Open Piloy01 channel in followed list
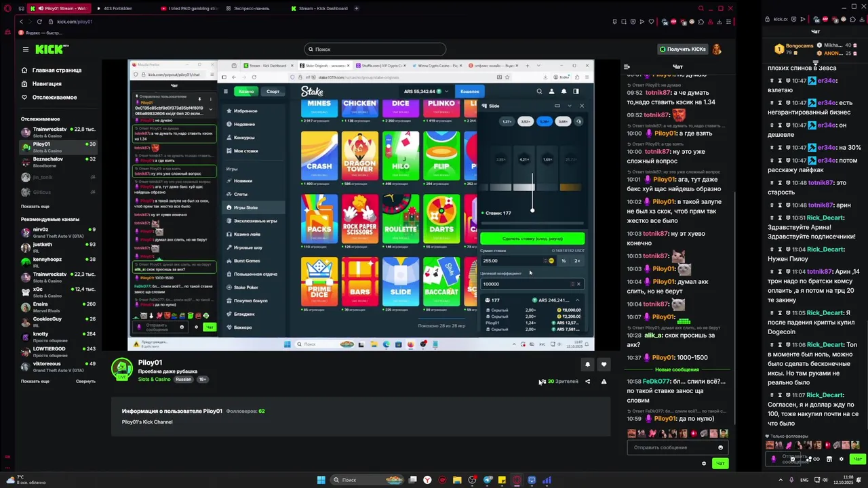Viewport: 868px width, 488px height. point(58,147)
